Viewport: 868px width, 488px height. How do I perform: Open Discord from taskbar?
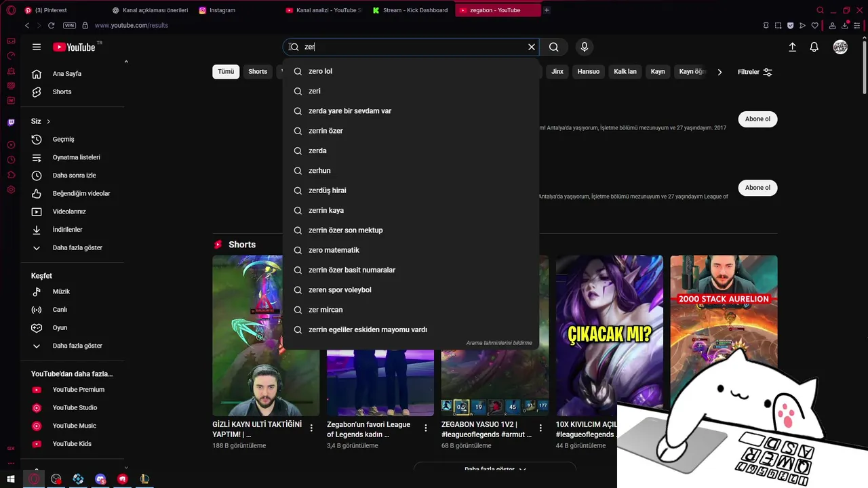point(101,479)
